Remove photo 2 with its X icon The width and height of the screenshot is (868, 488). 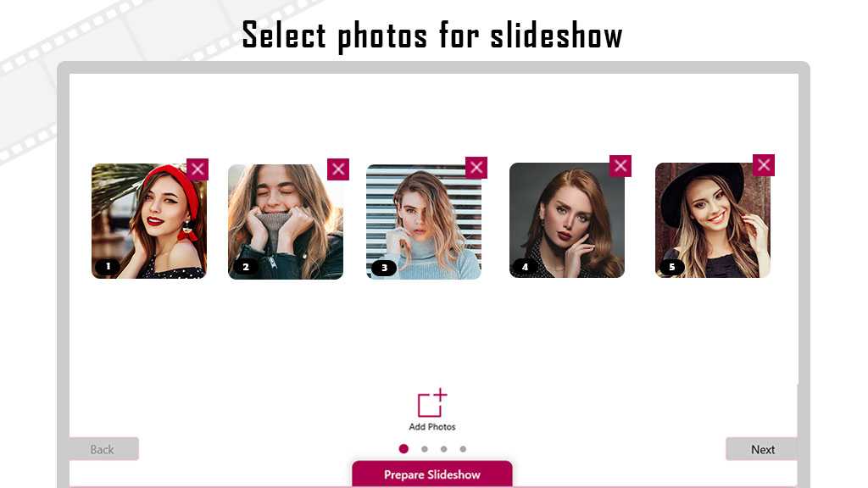click(338, 169)
